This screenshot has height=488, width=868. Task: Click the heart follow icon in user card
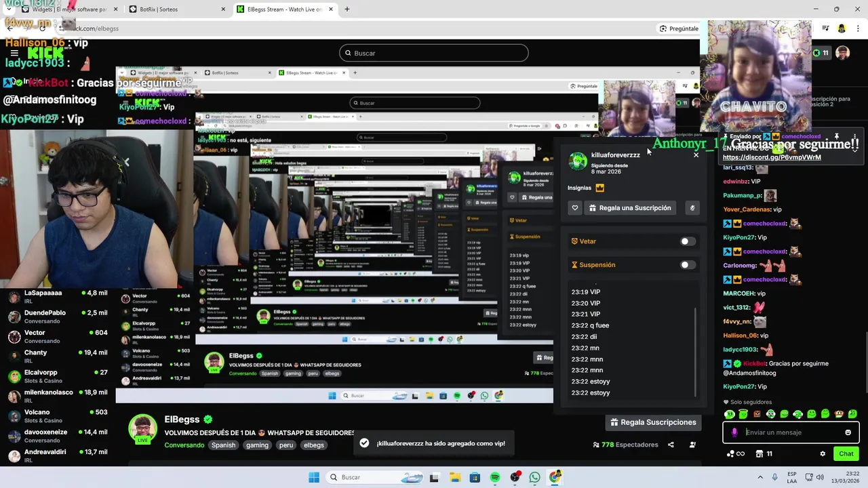click(x=575, y=208)
